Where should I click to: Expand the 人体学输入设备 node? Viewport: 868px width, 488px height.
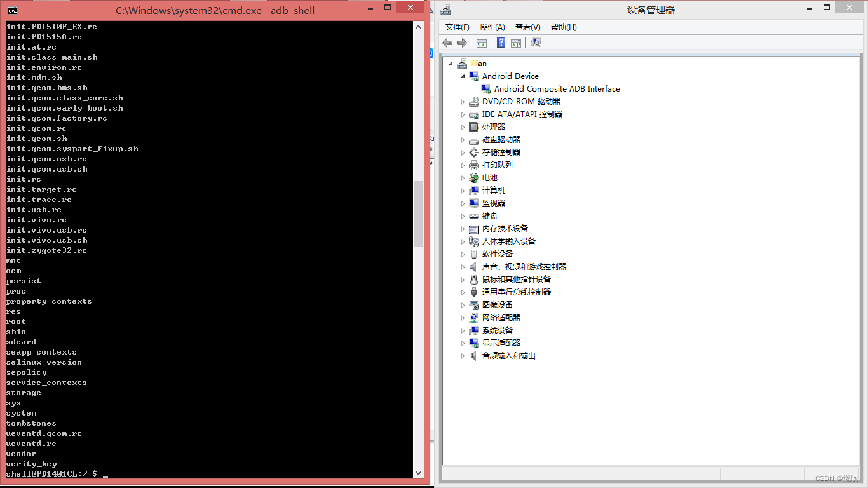463,241
